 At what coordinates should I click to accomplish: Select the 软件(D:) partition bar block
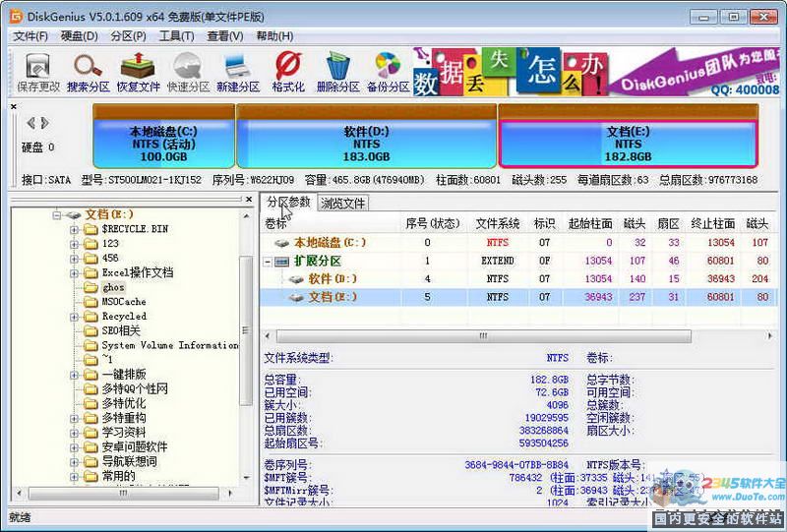[x=366, y=144]
